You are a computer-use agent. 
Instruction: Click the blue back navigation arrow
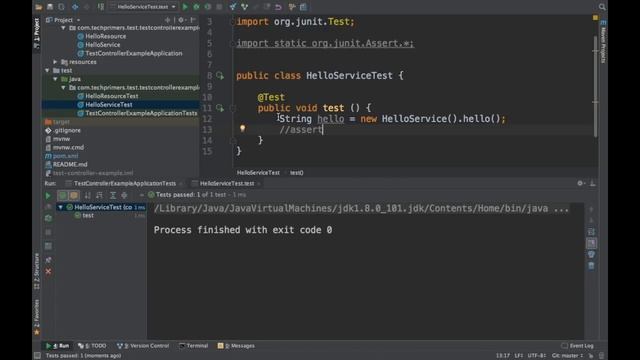click(75, 7)
